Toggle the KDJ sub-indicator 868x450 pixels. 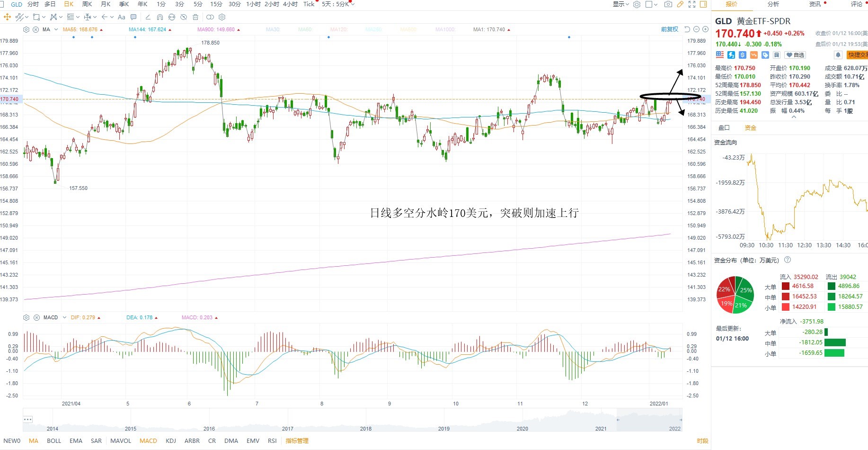tap(171, 441)
